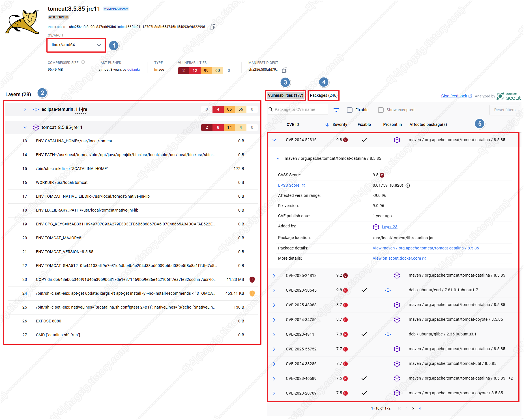Collapse the tomcat:8.5.85-jre11 layer group
This screenshot has height=420, width=524.
(x=25, y=128)
